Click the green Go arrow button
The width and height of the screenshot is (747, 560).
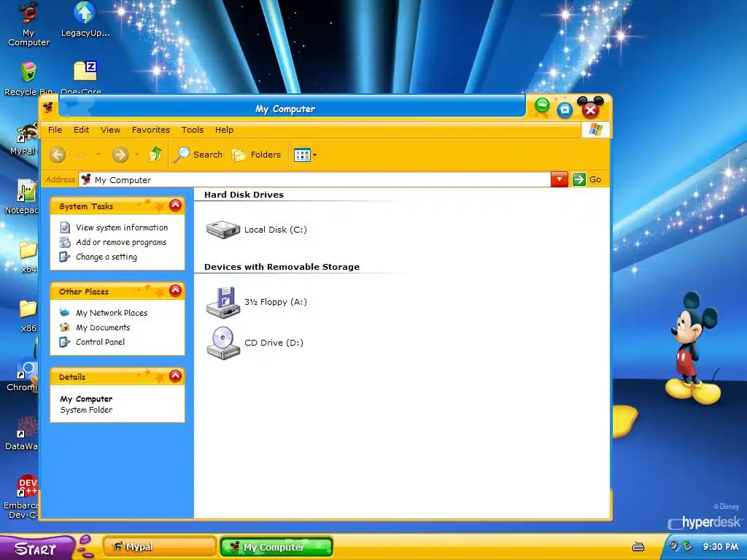tap(578, 179)
